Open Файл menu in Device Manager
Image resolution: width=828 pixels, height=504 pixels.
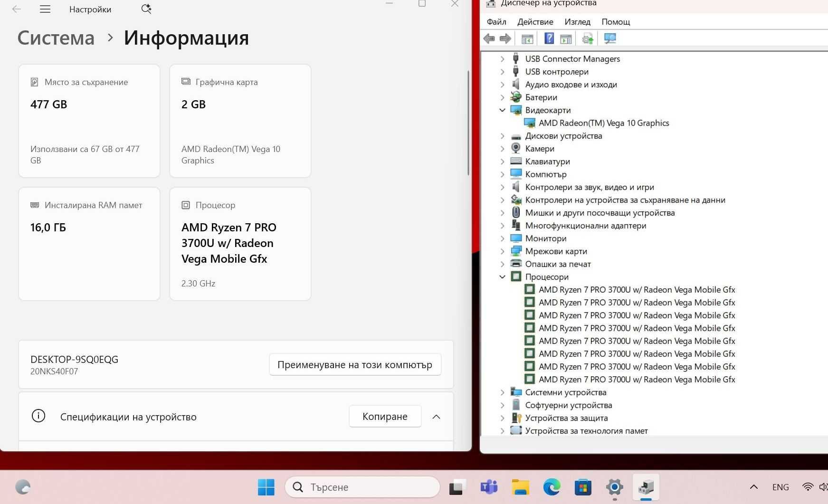pyautogui.click(x=496, y=22)
